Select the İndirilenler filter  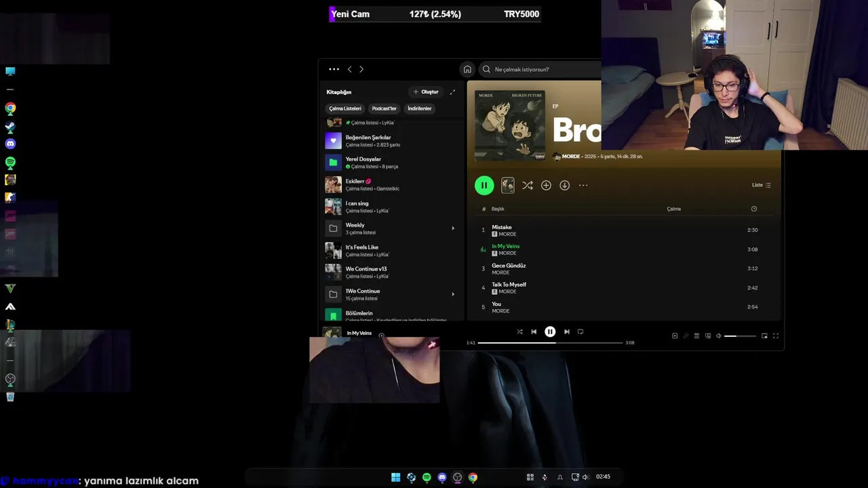tap(420, 108)
